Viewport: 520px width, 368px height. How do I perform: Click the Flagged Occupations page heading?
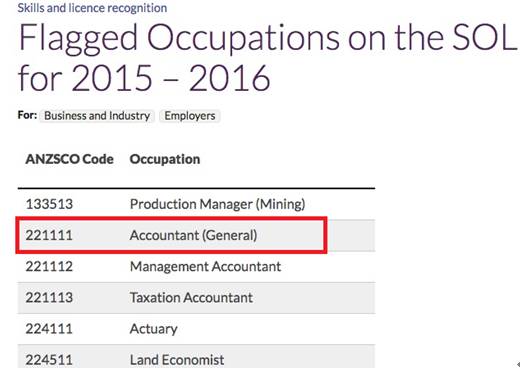(267, 57)
